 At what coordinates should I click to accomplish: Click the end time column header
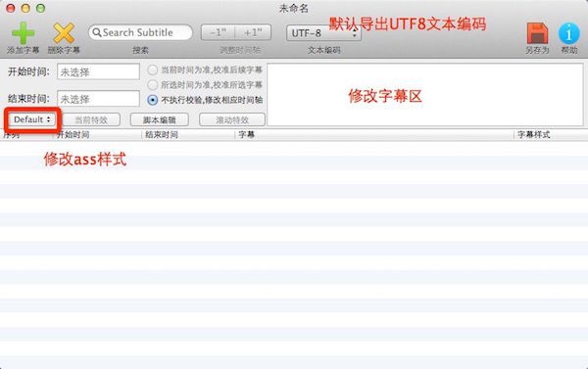pyautogui.click(x=188, y=134)
